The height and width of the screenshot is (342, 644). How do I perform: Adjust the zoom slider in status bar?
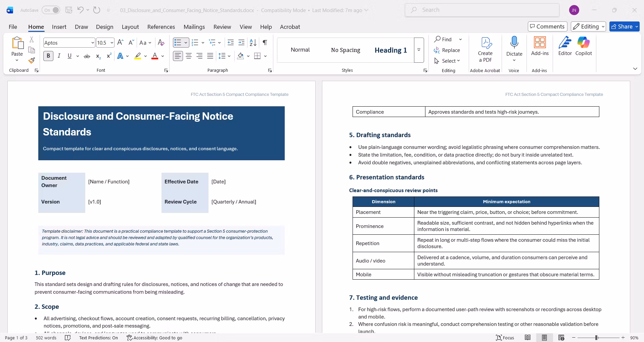[597, 338]
